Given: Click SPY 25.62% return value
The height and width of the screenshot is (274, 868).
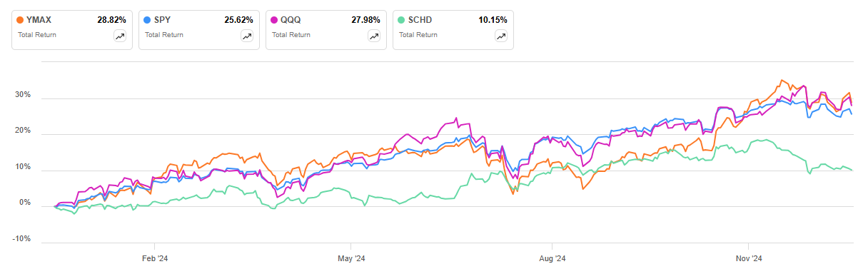Looking at the screenshot, I should click(x=238, y=21).
